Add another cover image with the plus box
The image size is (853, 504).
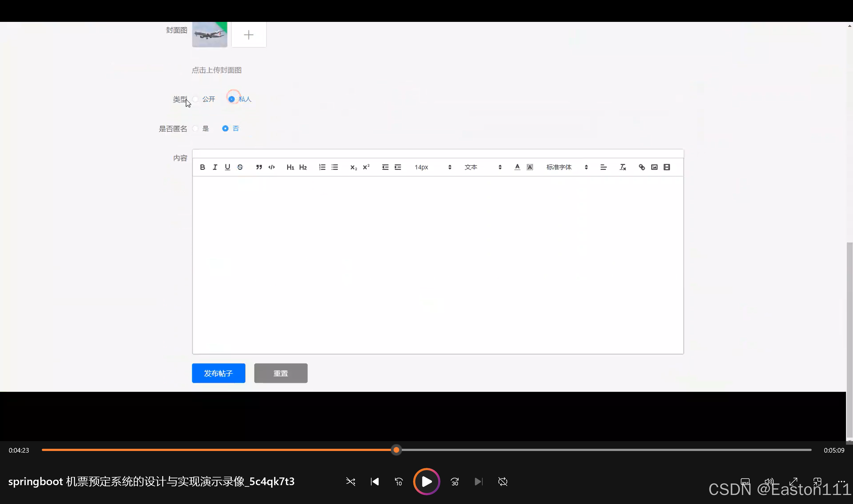coord(249,34)
